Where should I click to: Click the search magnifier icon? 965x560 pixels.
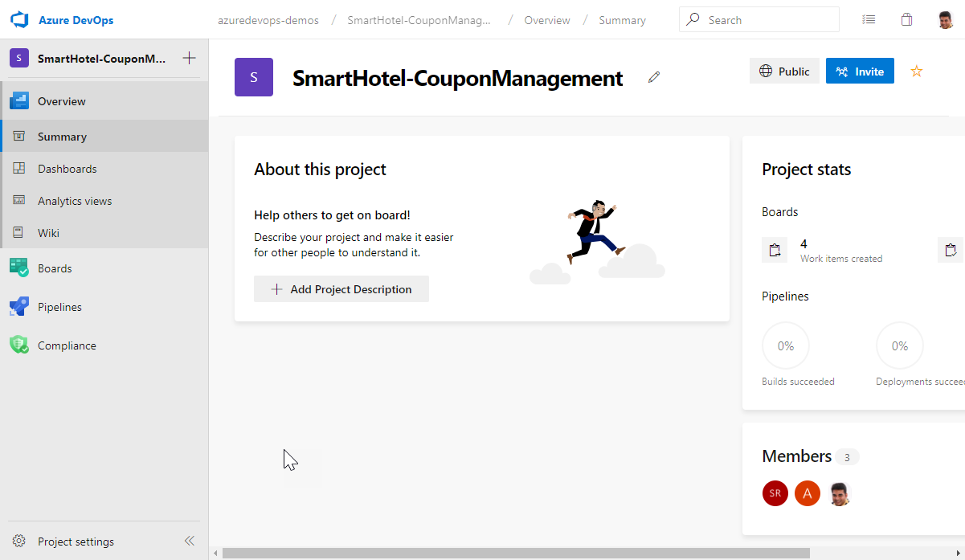tap(693, 20)
